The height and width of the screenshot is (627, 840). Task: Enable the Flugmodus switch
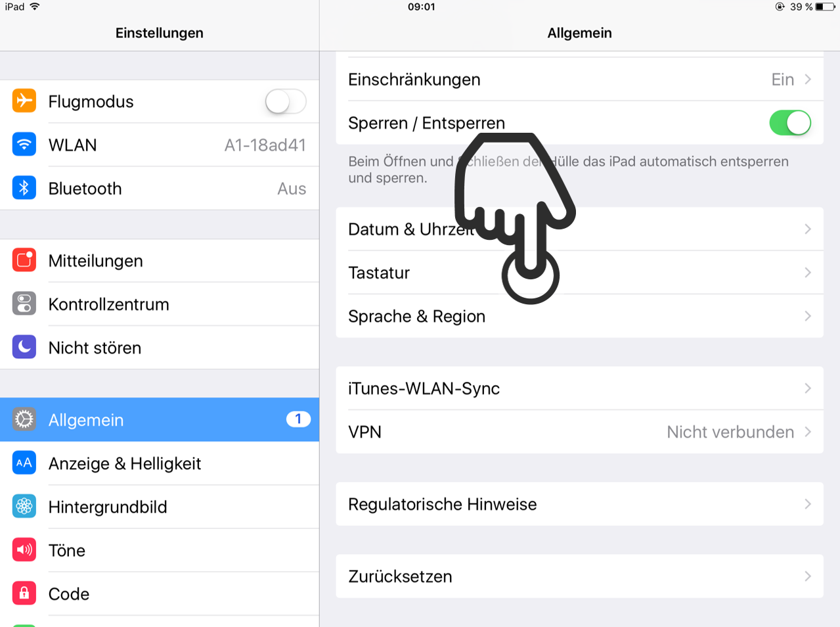286,102
